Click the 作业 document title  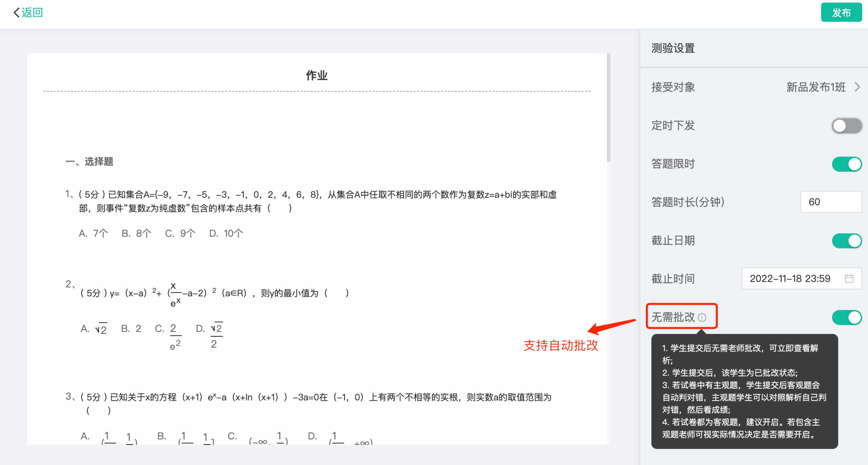(317, 75)
